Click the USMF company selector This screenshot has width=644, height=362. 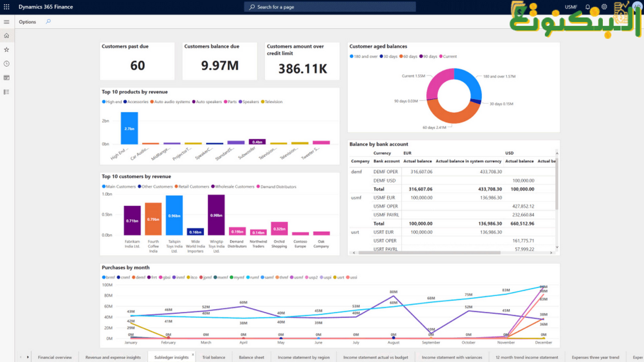[571, 7]
